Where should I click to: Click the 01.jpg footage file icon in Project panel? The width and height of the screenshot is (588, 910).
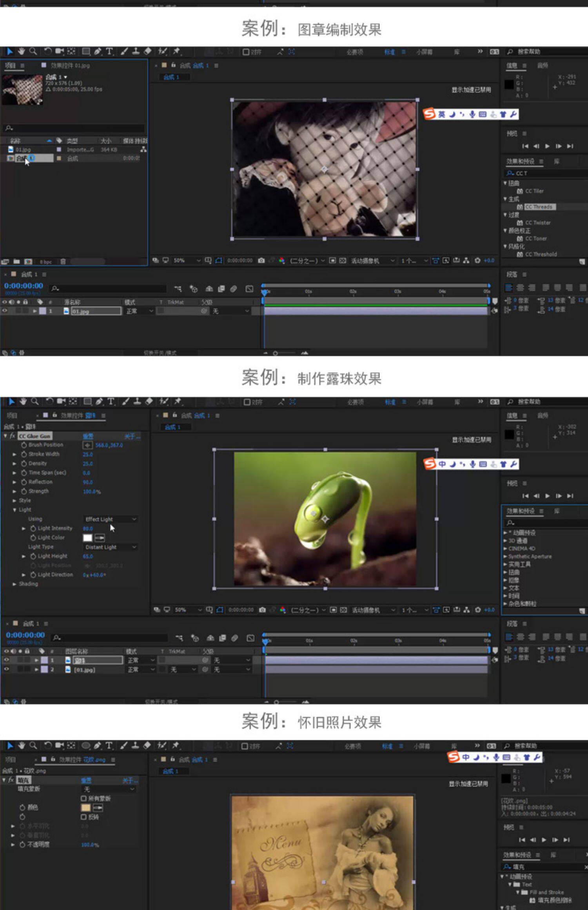pos(11,149)
